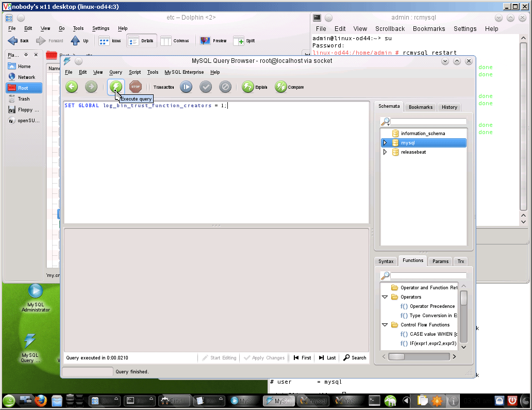Open MySQL Administrator desktop icon
The image size is (532, 410).
(36, 298)
